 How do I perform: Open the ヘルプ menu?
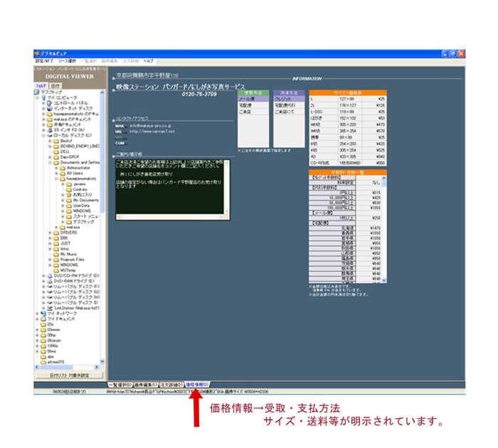(x=146, y=61)
